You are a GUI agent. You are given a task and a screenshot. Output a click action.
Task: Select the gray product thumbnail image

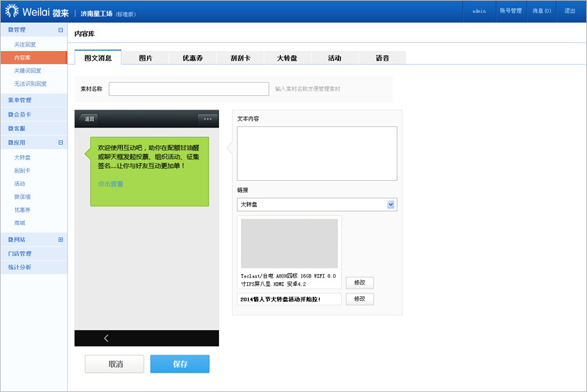pyautogui.click(x=289, y=244)
